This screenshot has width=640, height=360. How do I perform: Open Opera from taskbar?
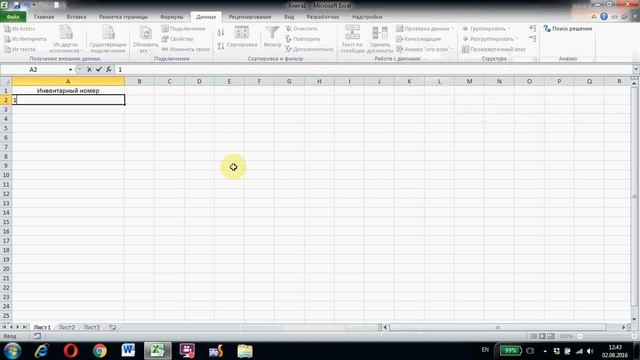click(71, 351)
